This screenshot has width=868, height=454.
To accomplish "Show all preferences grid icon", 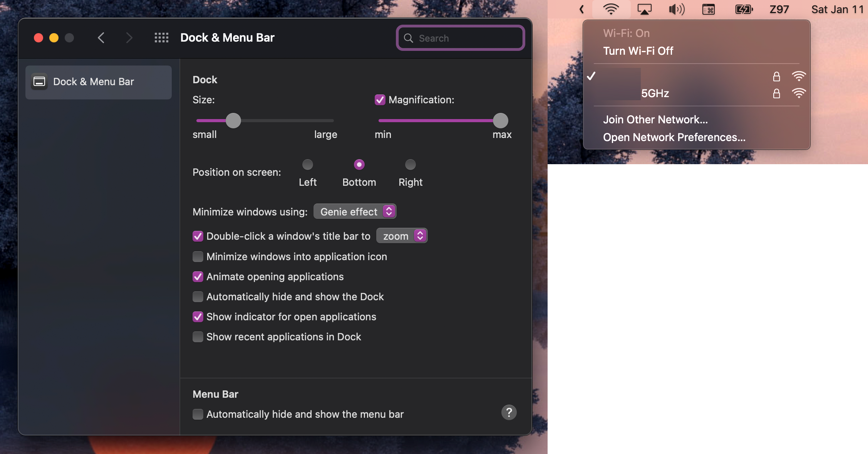I will 161,38.
